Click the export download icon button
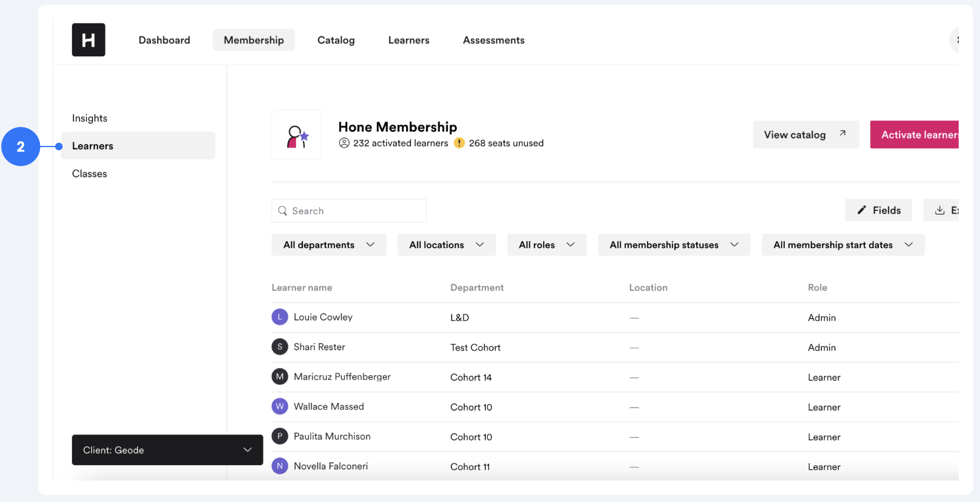This screenshot has width=980, height=502. (942, 210)
